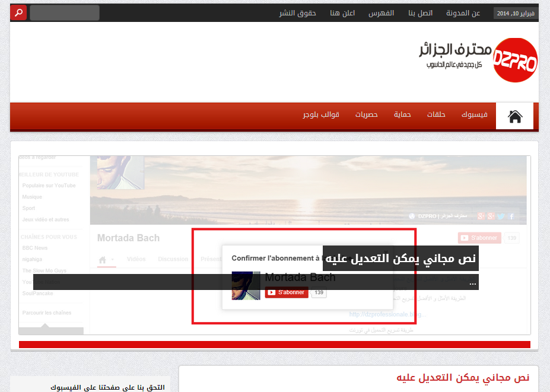
Task: Open the حماية category tab
Action: (x=402, y=114)
